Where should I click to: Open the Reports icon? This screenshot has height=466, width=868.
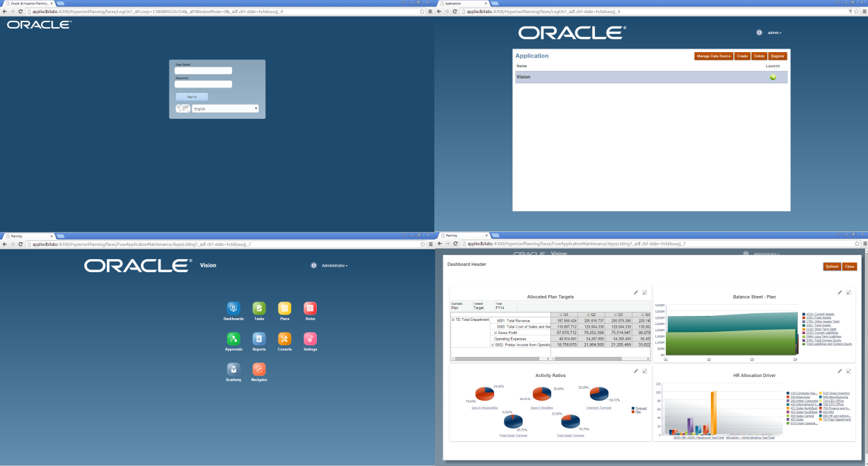tap(259, 338)
